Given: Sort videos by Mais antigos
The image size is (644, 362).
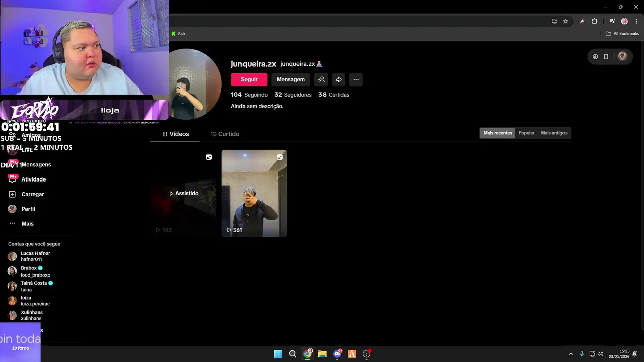Looking at the screenshot, I should tap(554, 133).
